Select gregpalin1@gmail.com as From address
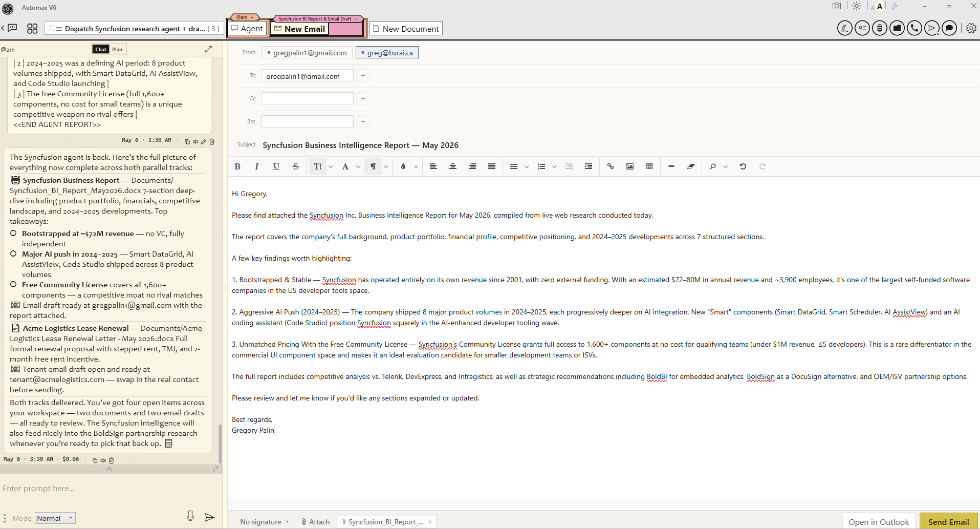Screen dimensions: 980x529 click(x=307, y=53)
